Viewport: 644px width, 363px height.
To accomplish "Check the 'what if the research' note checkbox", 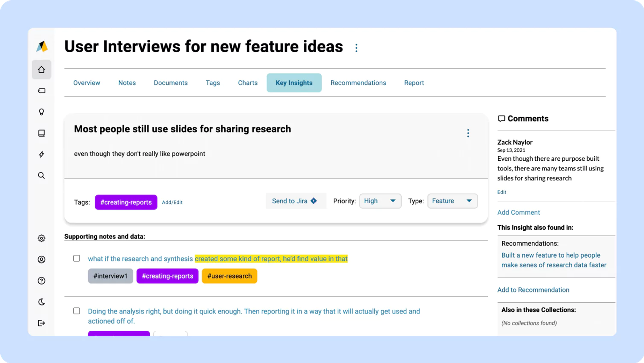I will [76, 258].
